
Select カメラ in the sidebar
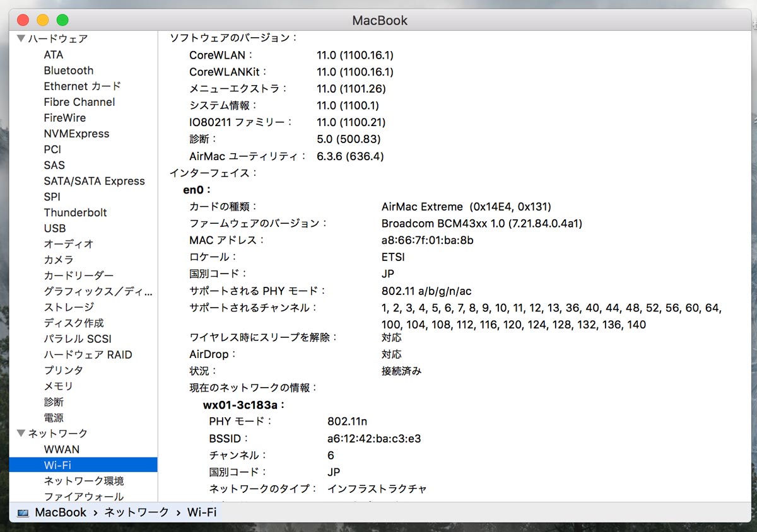pyautogui.click(x=59, y=260)
